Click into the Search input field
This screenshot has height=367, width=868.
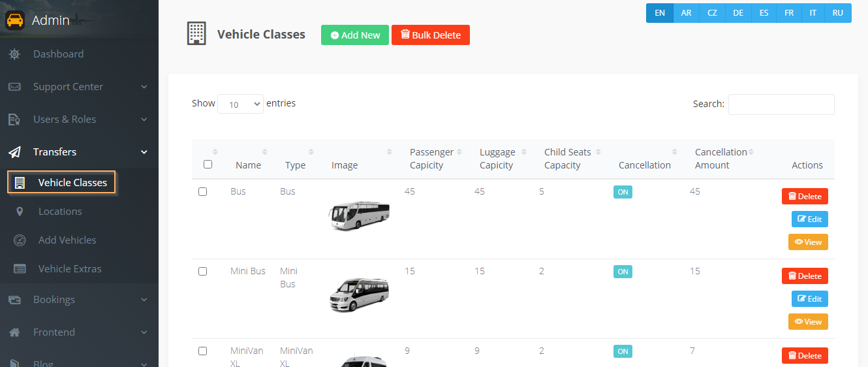click(x=781, y=104)
